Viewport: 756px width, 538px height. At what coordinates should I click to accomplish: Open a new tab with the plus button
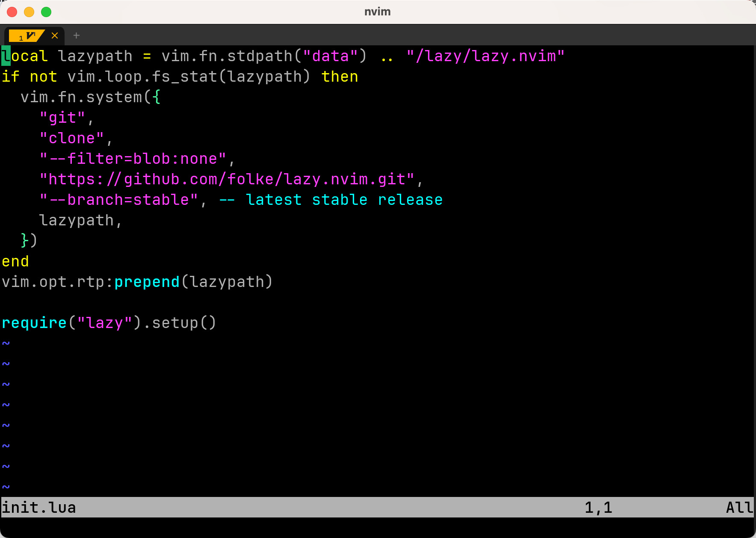(x=76, y=35)
